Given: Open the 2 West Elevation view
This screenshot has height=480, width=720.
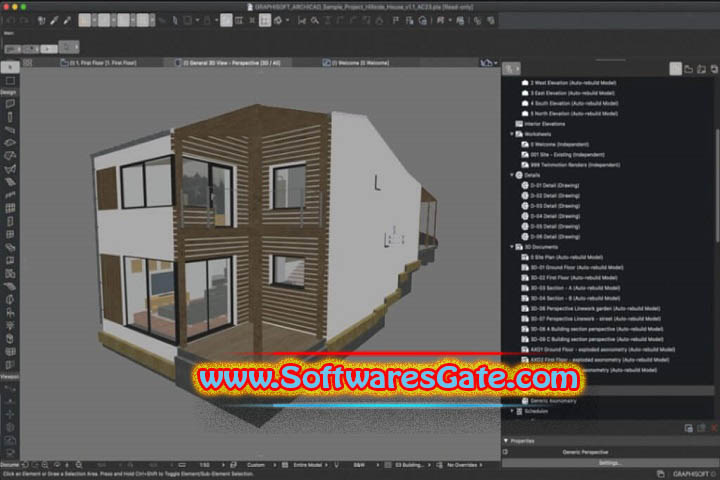Looking at the screenshot, I should click(x=573, y=83).
